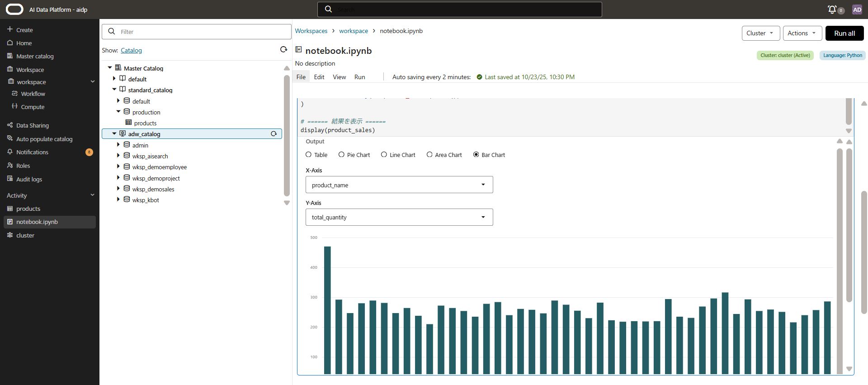Click the Oracle logo icon
The width and height of the screenshot is (868, 385).
pyautogui.click(x=14, y=9)
